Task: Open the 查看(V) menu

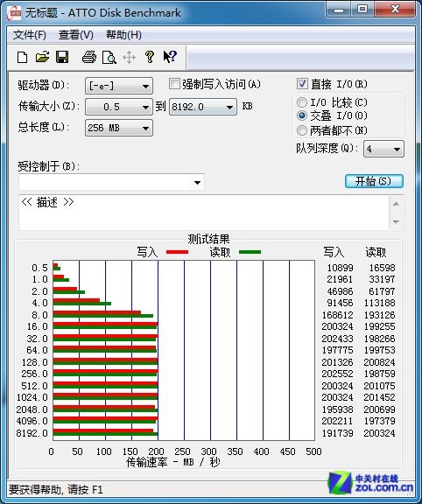Action: pos(76,35)
